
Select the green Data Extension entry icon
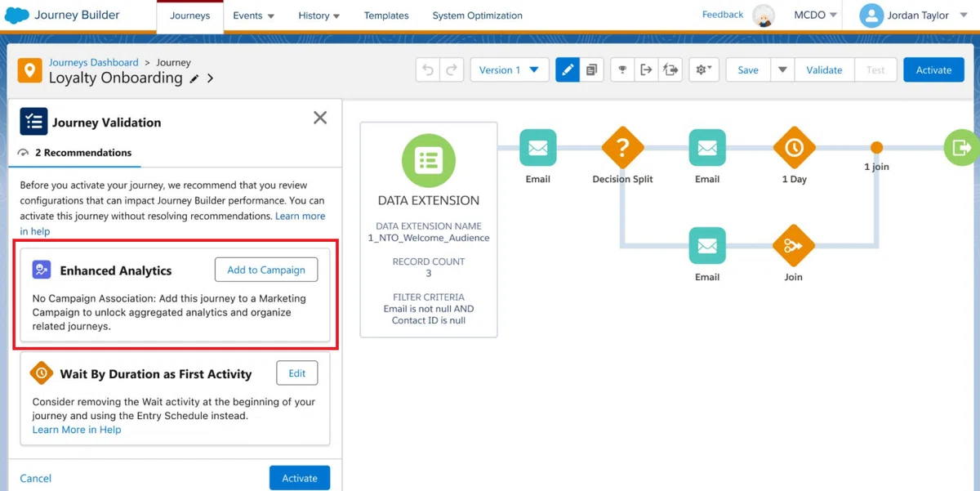tap(429, 160)
